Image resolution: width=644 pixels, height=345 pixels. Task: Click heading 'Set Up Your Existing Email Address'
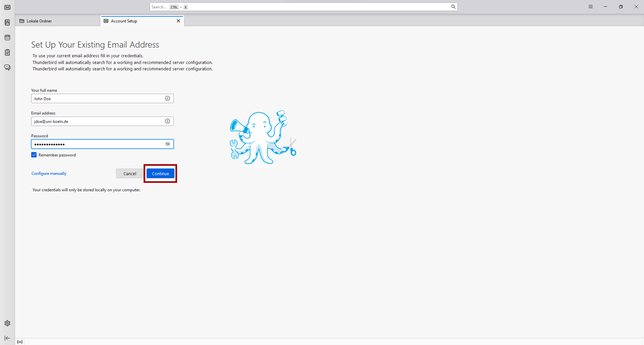[x=95, y=45]
